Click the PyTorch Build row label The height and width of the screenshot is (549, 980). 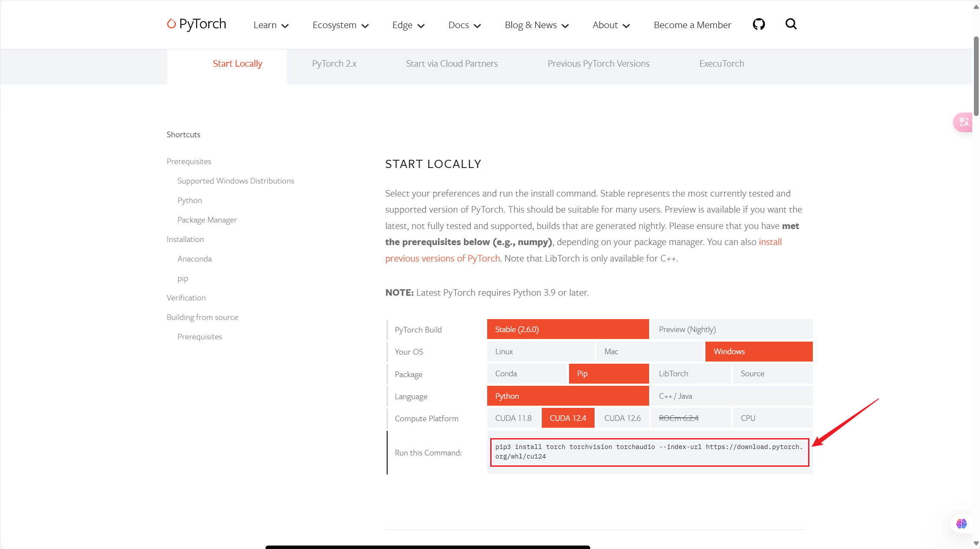click(x=418, y=330)
